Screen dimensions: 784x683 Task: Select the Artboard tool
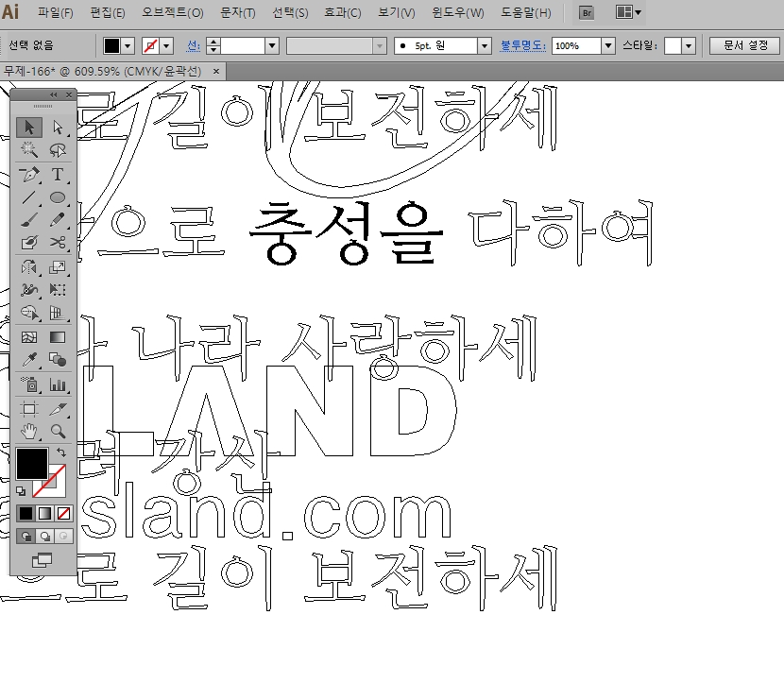(x=29, y=409)
